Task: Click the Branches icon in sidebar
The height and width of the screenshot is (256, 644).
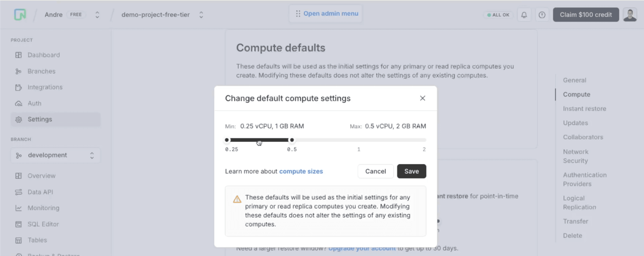Action: (x=18, y=71)
